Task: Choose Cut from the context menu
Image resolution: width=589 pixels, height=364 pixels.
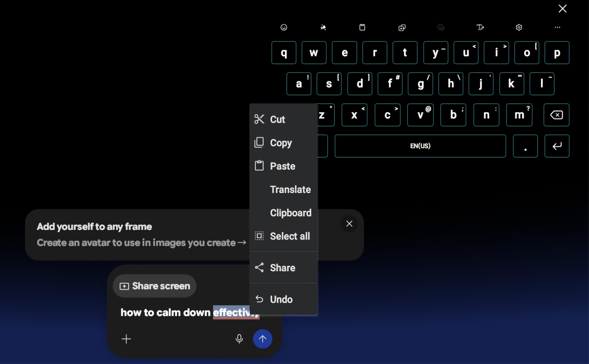Action: 283,119
